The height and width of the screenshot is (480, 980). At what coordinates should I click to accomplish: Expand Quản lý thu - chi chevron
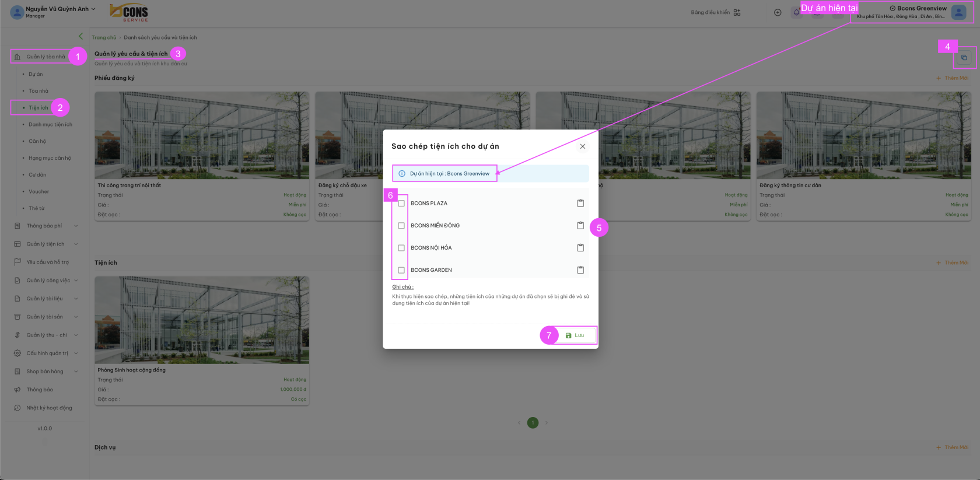76,335
